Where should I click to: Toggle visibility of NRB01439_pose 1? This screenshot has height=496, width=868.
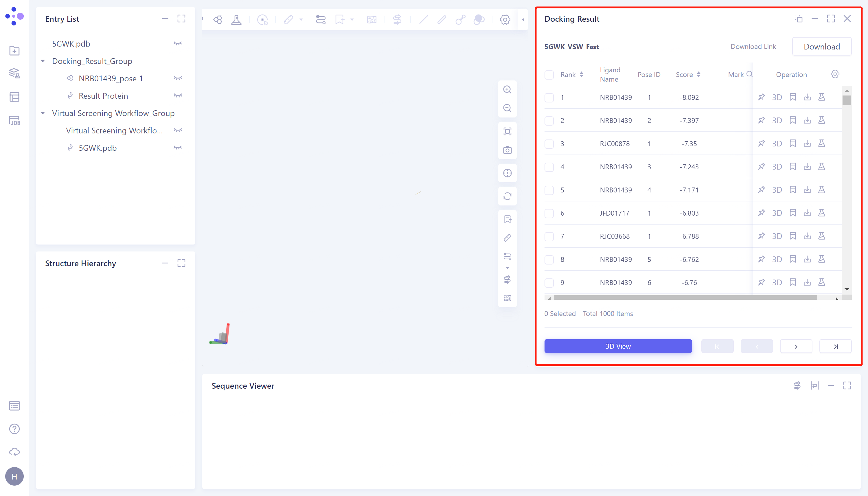177,78
